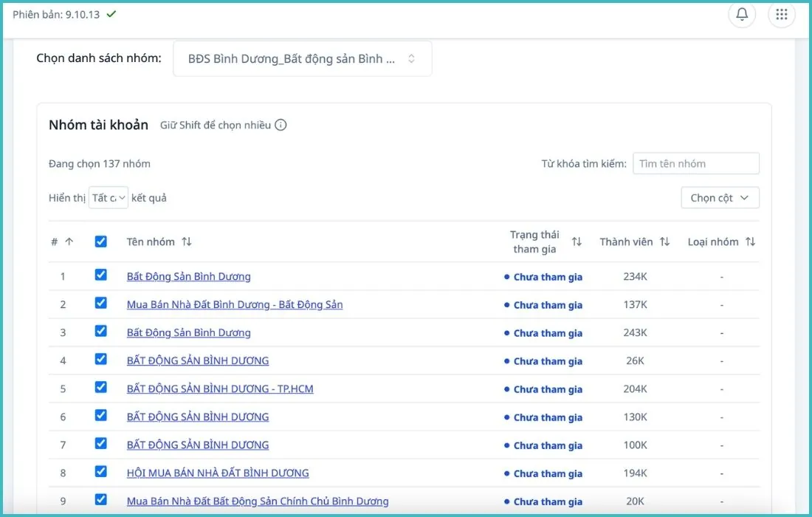
Task: Click the Tìm tên nhóm search field
Action: [x=696, y=164]
